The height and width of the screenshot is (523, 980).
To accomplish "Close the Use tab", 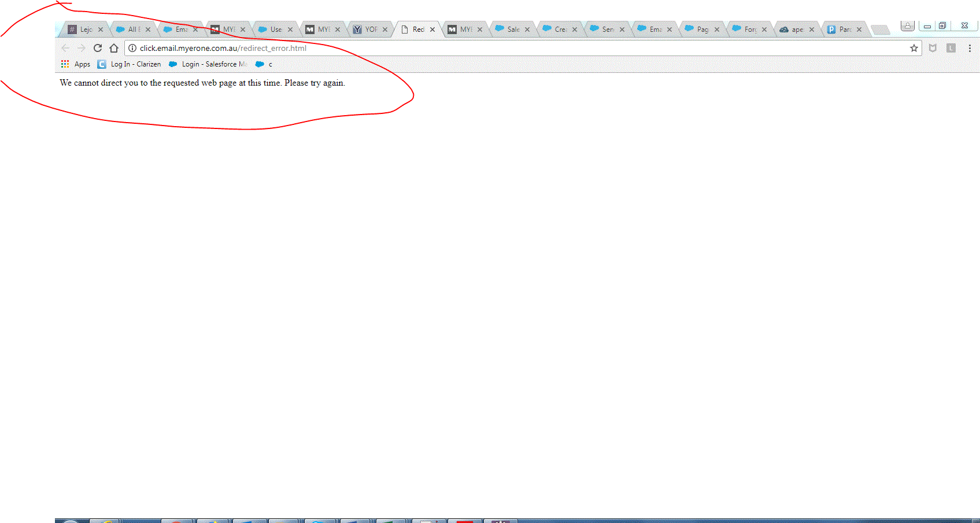I will [290, 30].
